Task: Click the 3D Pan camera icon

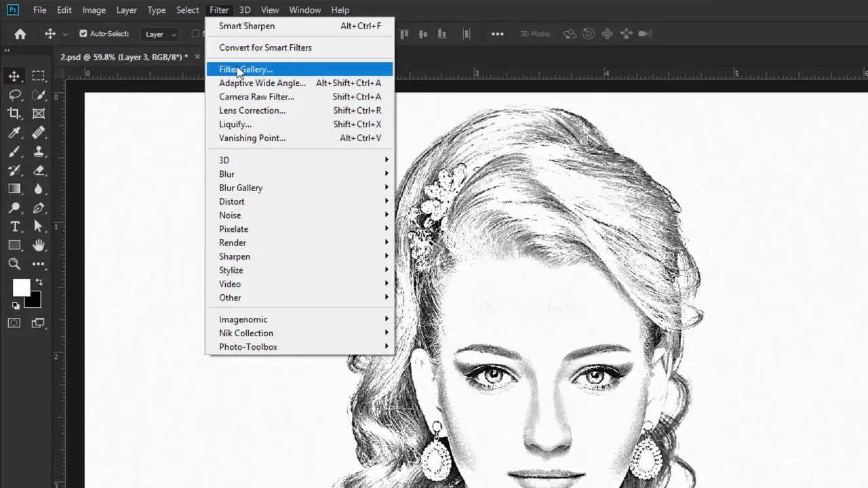Action: pyautogui.click(x=607, y=34)
